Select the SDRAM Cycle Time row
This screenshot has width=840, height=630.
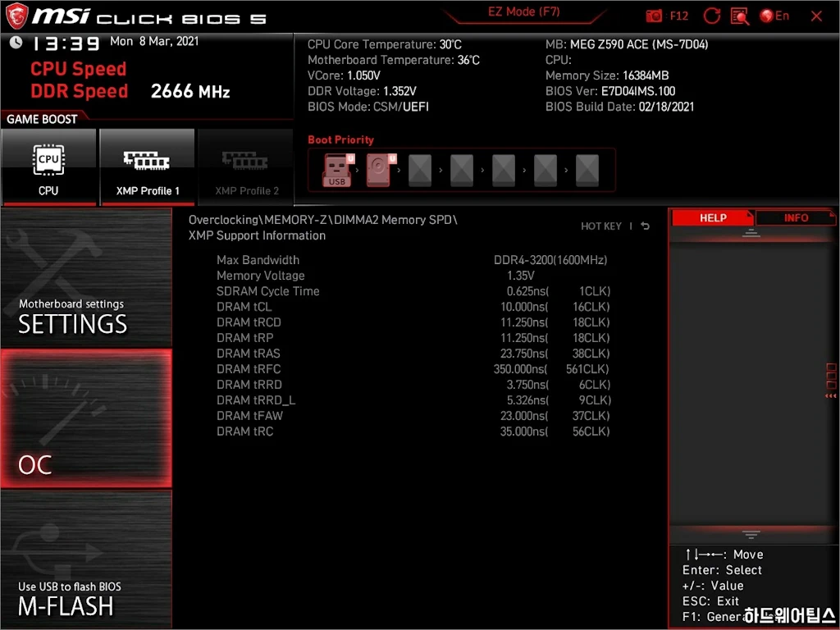click(x=413, y=291)
